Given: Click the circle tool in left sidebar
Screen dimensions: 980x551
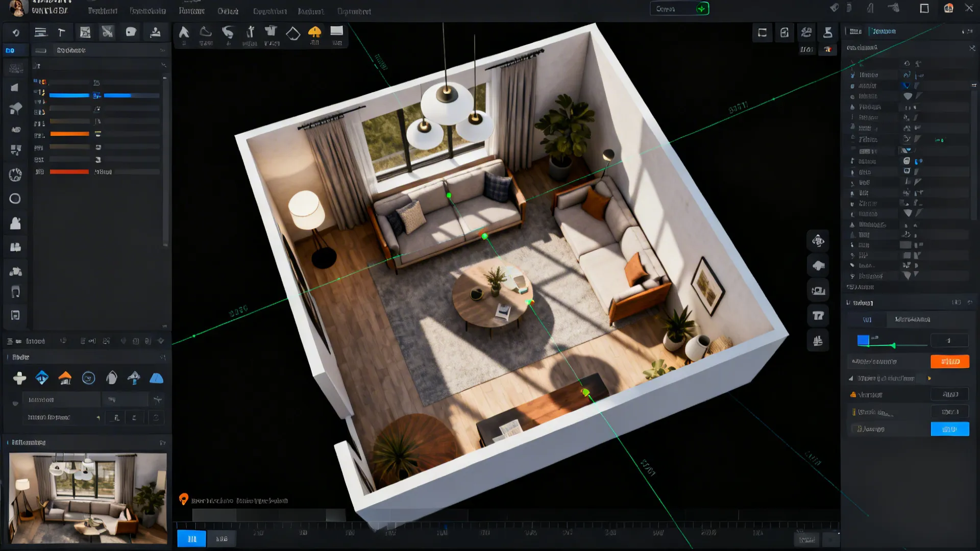Looking at the screenshot, I should coord(15,198).
